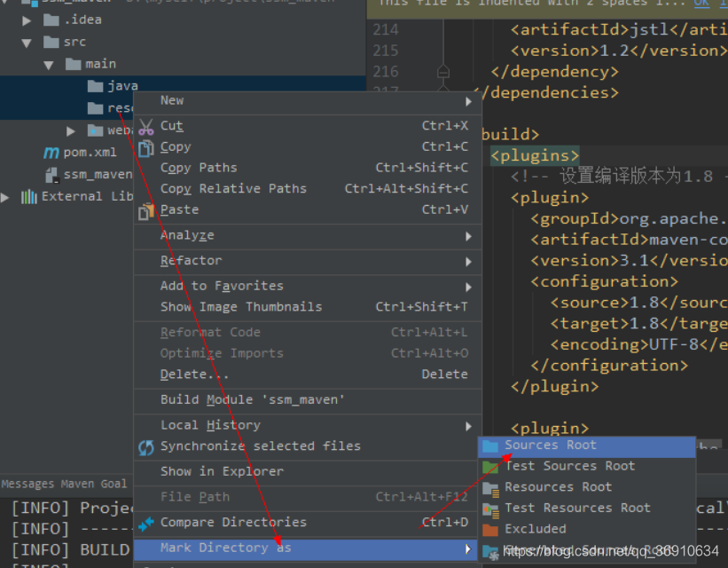Choose Synchronize selected files

(x=308, y=446)
